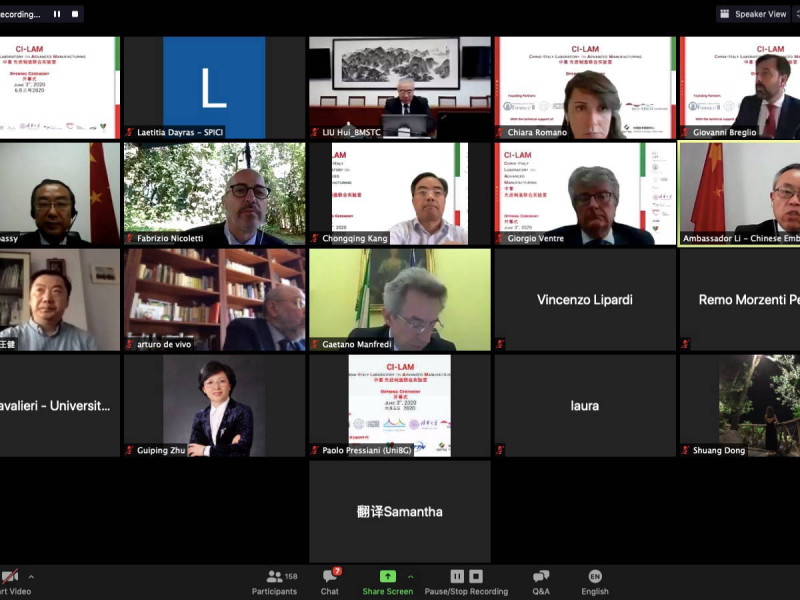800x600 pixels.
Task: Expand Share Screen options caret
Action: click(411, 577)
